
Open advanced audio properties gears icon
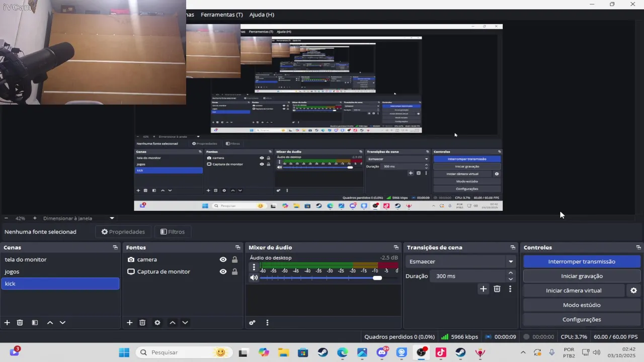point(252,323)
